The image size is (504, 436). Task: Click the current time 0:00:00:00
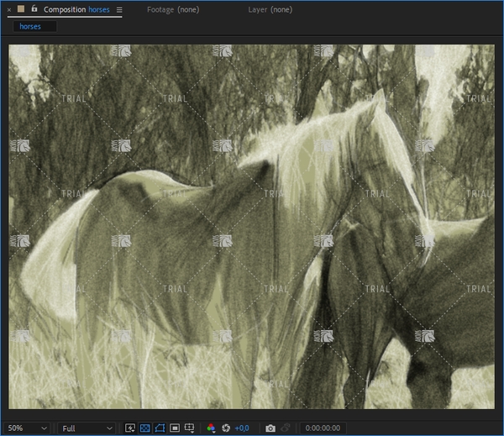click(323, 428)
